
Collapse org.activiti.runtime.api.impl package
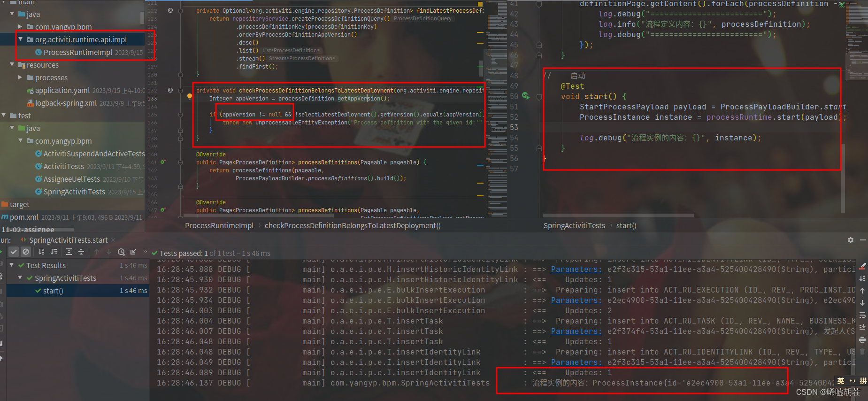click(20, 39)
